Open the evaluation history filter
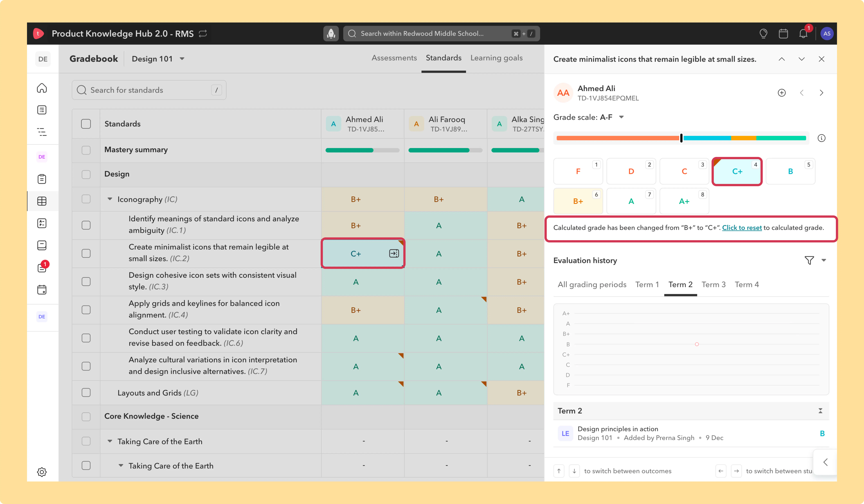Screen dimensions: 864x504 point(809,261)
